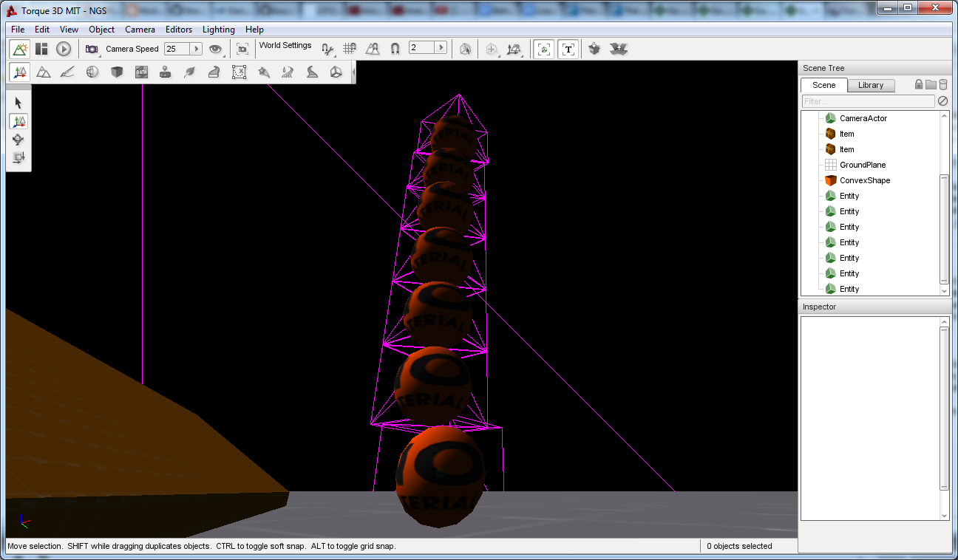The image size is (958, 560).
Task: Toggle the scene tree lock icon
Action: point(919,84)
